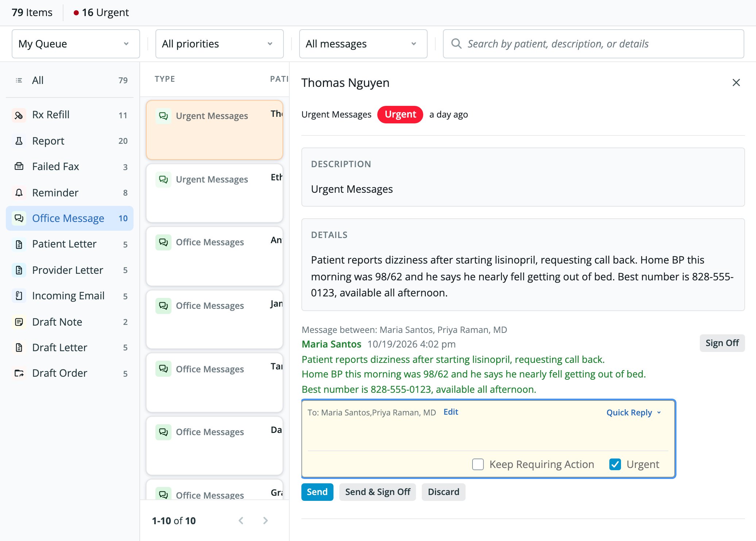Uncheck the Urgent checkbox in reply
Screen dimensions: 756x541
[615, 464]
